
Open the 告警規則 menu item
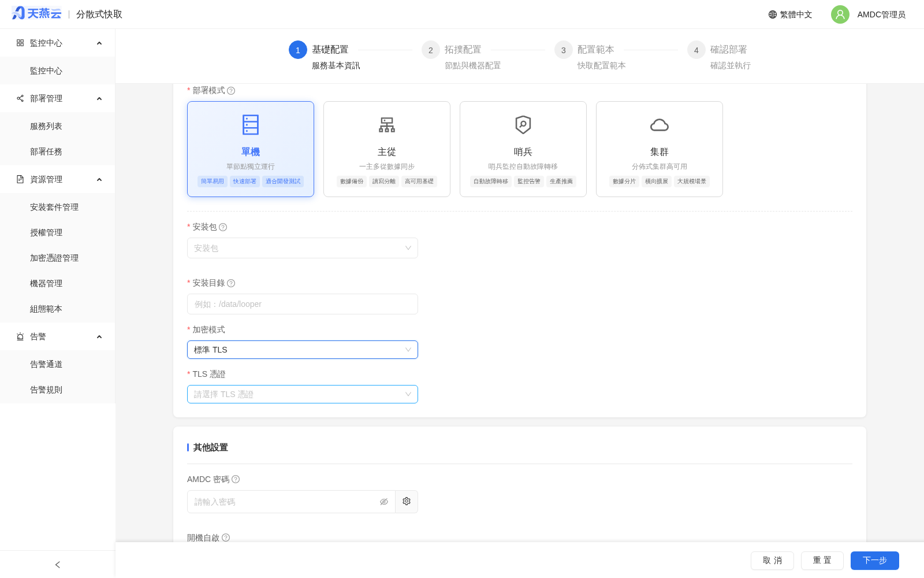point(58,390)
